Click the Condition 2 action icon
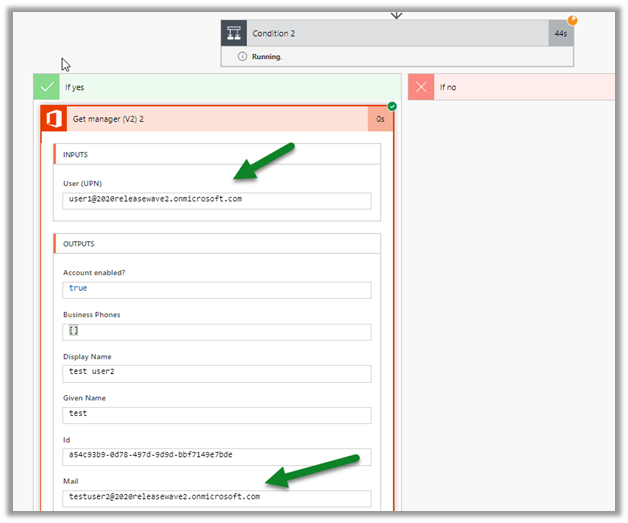 [x=235, y=33]
